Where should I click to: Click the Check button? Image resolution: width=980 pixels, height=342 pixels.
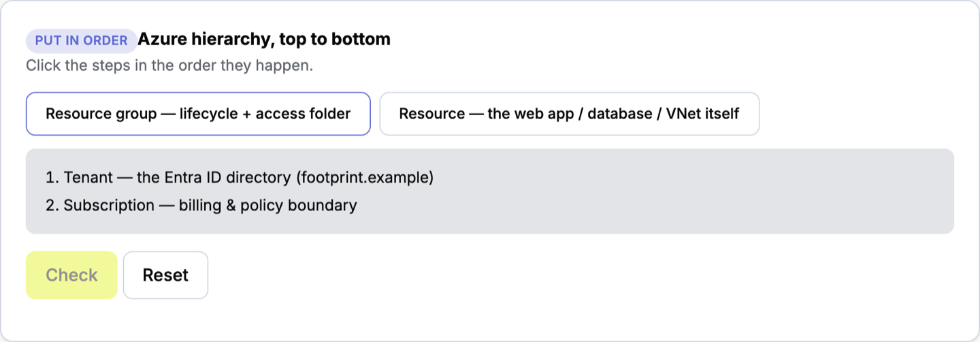click(x=71, y=275)
